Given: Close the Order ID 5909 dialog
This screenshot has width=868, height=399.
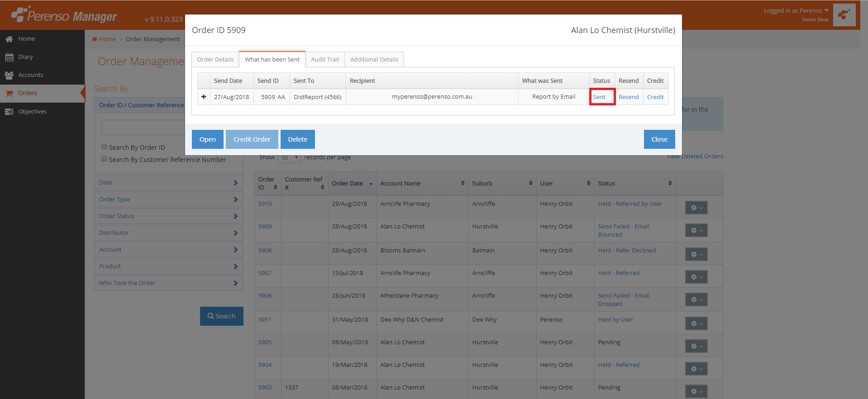Looking at the screenshot, I should (x=659, y=139).
